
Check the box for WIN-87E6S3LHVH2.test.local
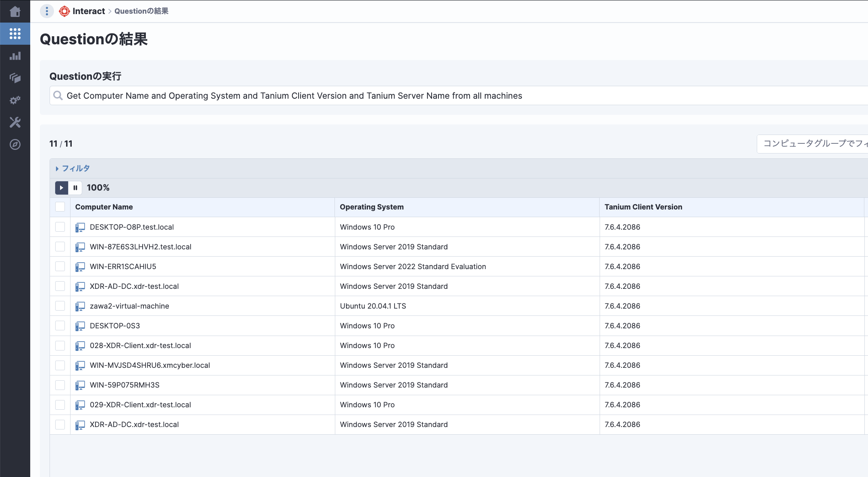click(x=60, y=247)
